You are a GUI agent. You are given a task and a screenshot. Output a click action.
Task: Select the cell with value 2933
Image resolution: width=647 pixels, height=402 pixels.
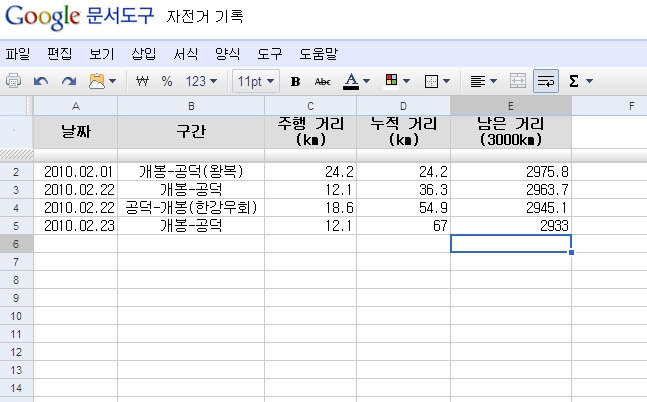coord(511,226)
